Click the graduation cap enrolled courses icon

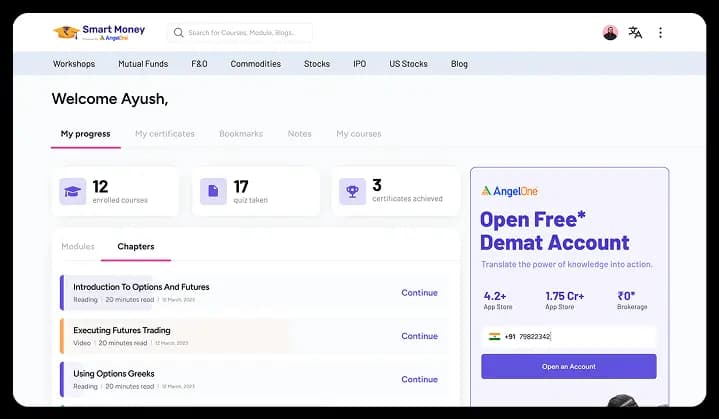click(72, 191)
